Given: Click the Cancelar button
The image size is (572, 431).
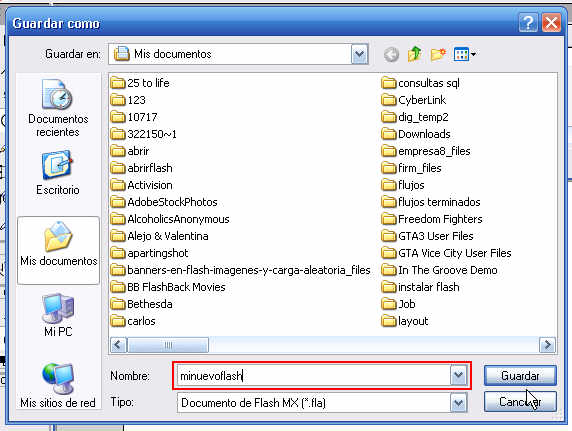Looking at the screenshot, I should tap(520, 402).
